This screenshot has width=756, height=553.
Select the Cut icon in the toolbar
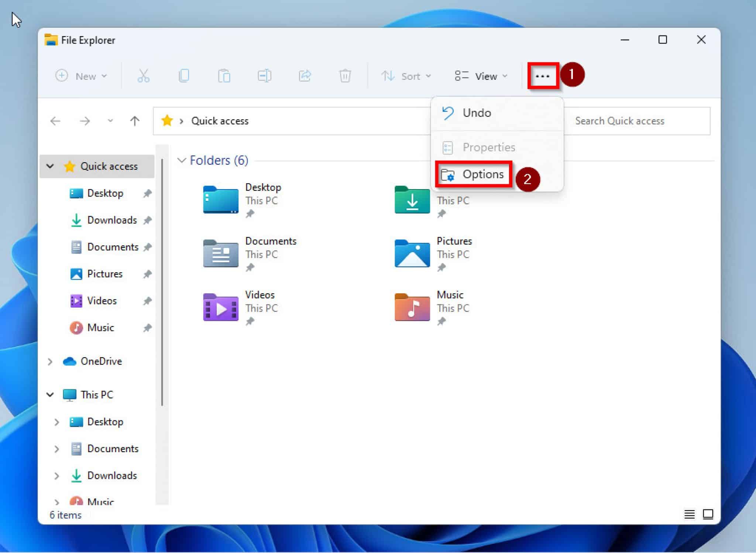pyautogui.click(x=143, y=76)
